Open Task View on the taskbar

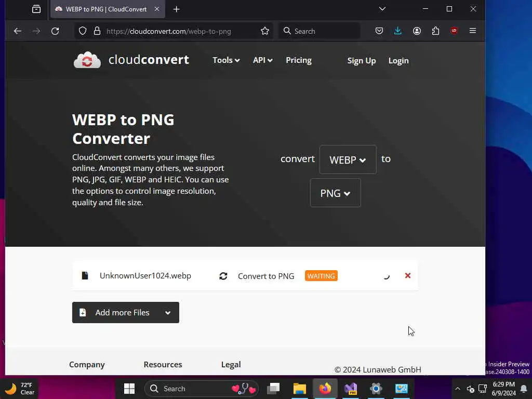[273, 389]
